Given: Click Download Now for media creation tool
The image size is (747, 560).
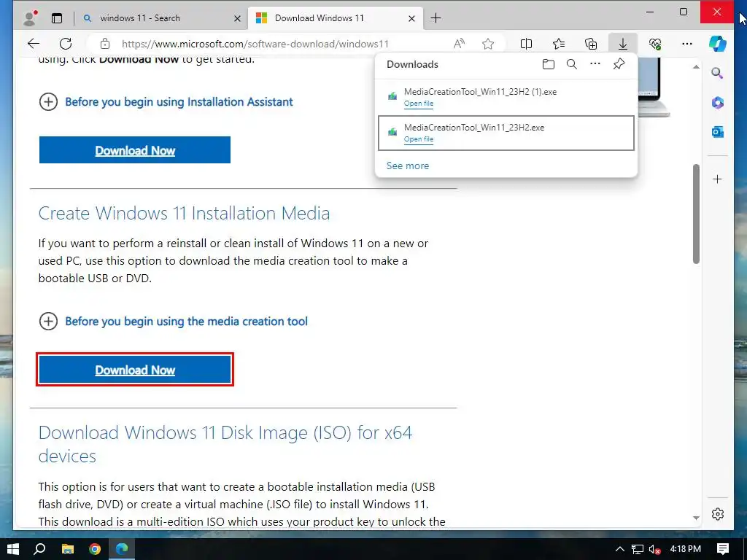Looking at the screenshot, I should [135, 370].
